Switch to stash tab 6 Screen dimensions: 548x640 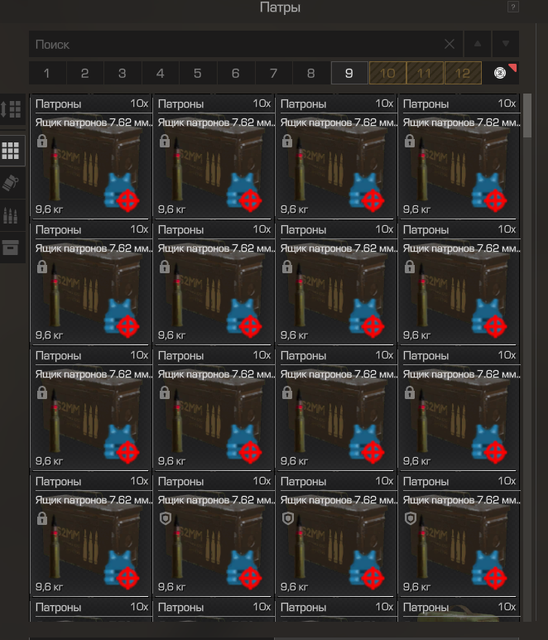pyautogui.click(x=235, y=73)
